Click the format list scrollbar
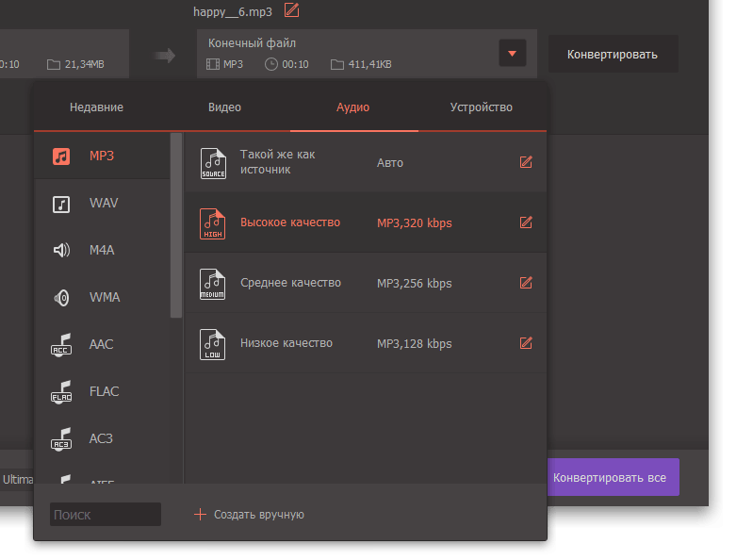 pos(176,225)
